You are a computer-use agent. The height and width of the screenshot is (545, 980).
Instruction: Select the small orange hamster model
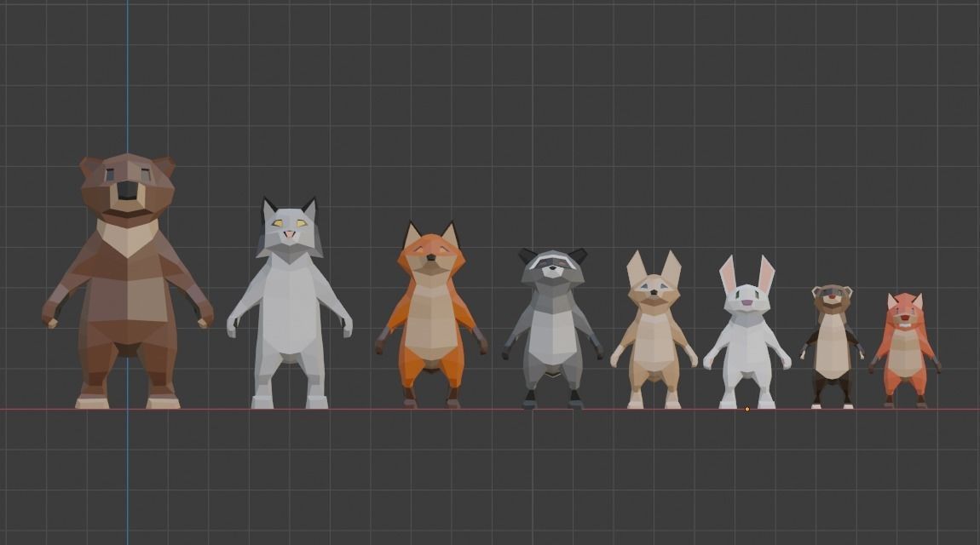904,350
